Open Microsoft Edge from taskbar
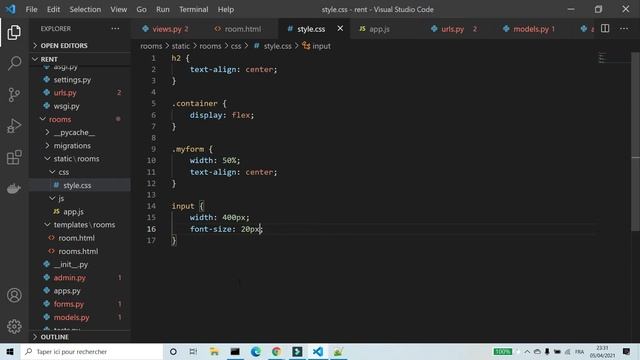This screenshot has width=640, height=360. click(256, 351)
